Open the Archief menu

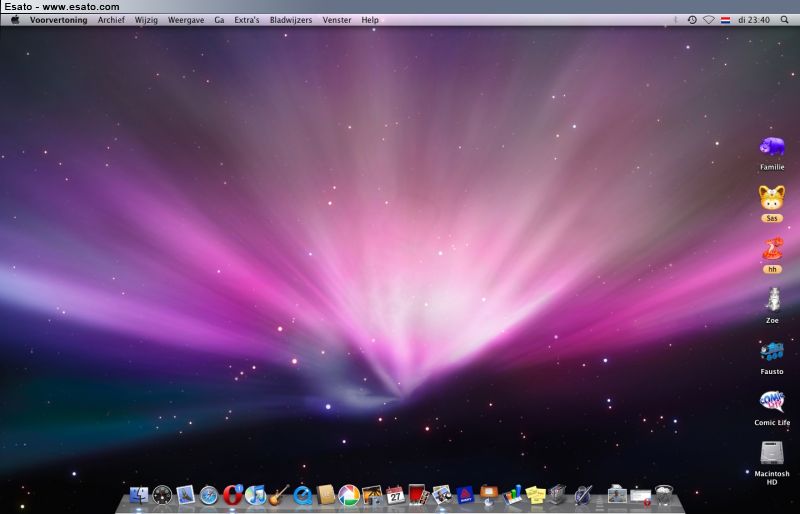coord(111,20)
